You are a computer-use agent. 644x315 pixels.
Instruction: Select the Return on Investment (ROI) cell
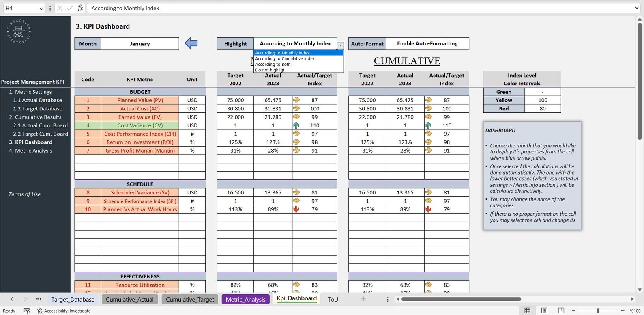(140, 142)
